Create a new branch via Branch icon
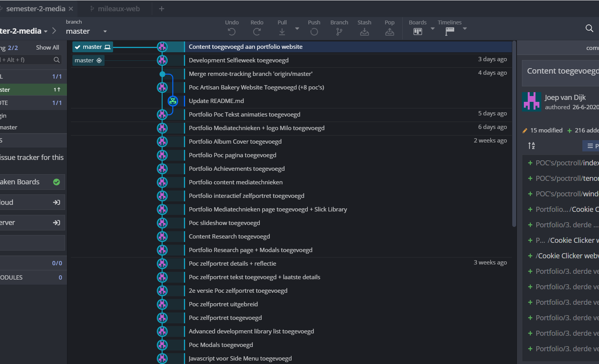The image size is (599, 364). coord(339,32)
